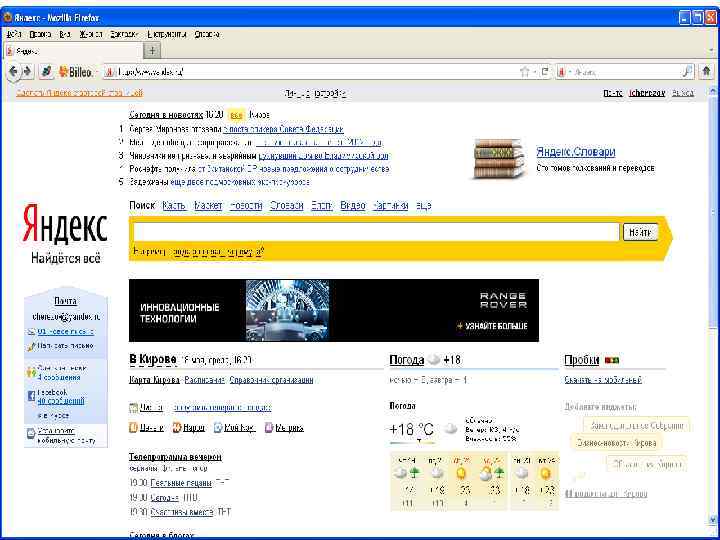The width and height of the screenshot is (720, 540).
Task: Select the Яндекс browser tab
Action: pos(73,51)
